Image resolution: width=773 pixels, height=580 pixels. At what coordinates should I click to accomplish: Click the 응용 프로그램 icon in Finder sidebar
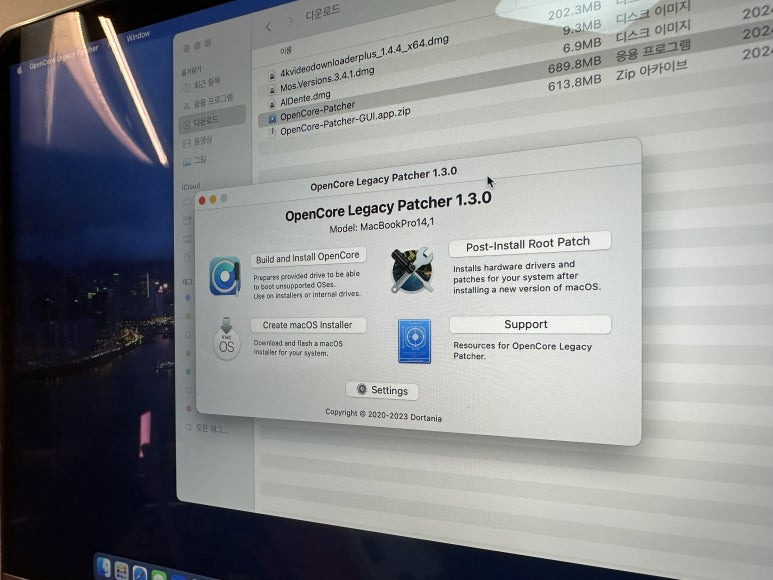click(x=186, y=105)
